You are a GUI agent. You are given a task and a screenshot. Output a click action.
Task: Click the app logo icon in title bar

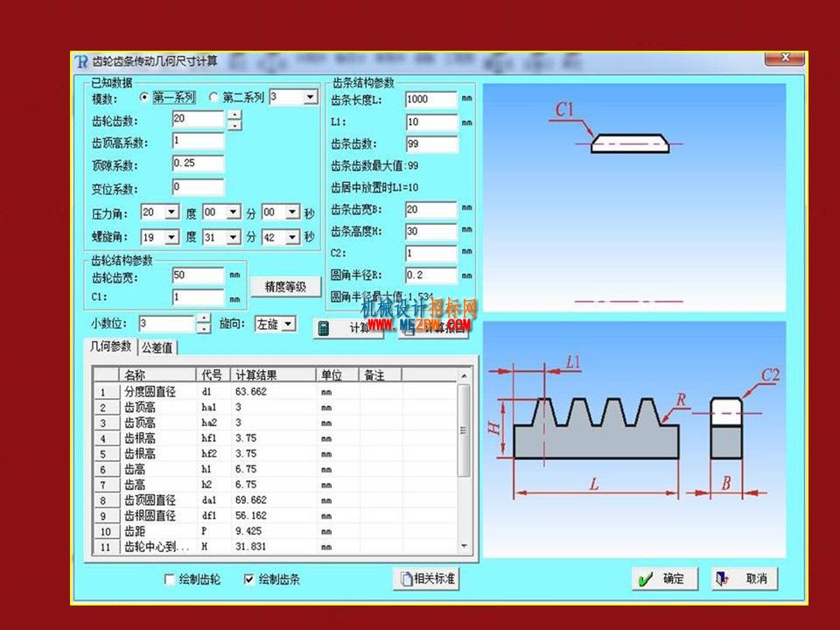[x=80, y=61]
